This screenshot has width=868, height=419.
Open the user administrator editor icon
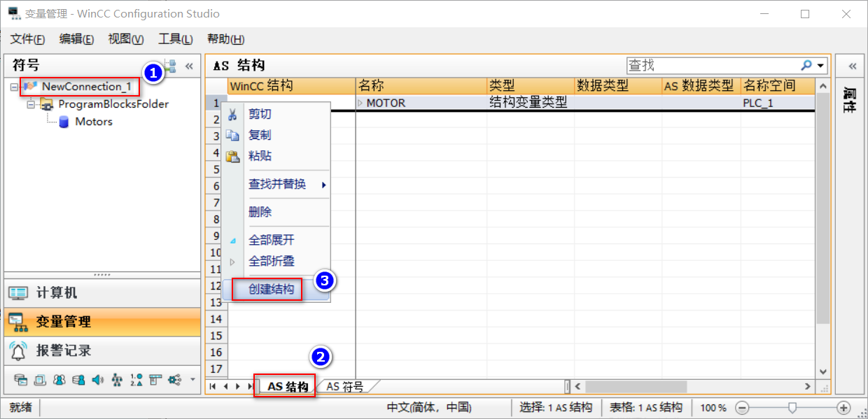pyautogui.click(x=60, y=379)
